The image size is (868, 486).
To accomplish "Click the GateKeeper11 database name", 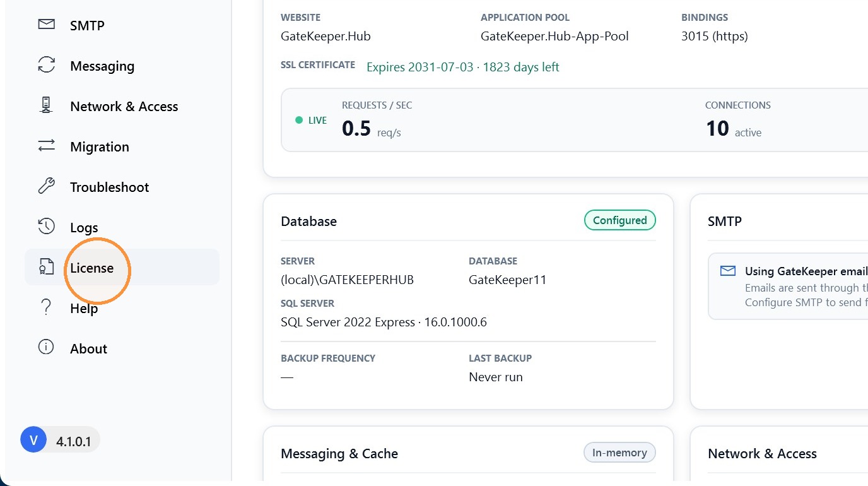I will tap(508, 280).
